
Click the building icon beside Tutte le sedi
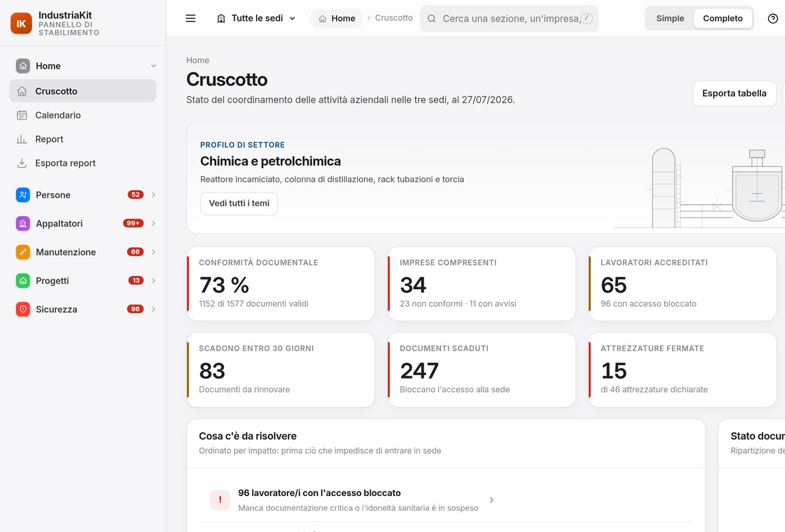click(222, 19)
